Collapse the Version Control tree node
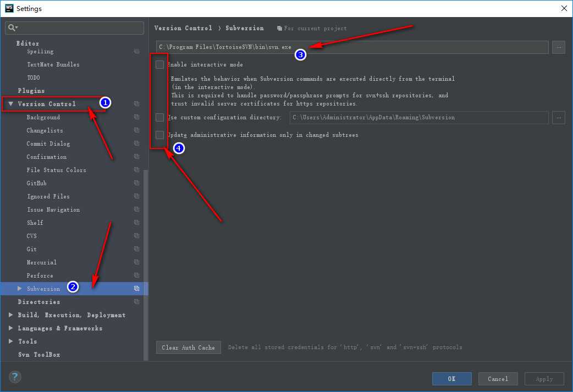 (x=10, y=104)
